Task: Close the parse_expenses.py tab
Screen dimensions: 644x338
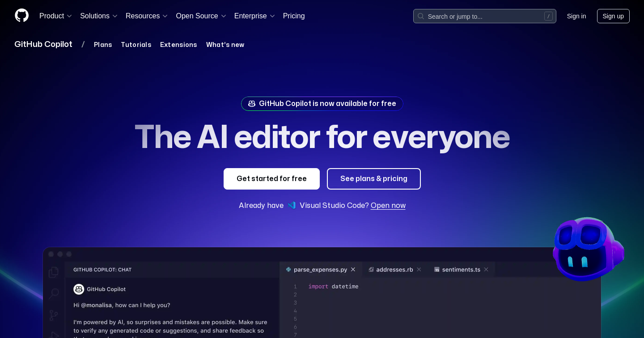Action: (353, 270)
